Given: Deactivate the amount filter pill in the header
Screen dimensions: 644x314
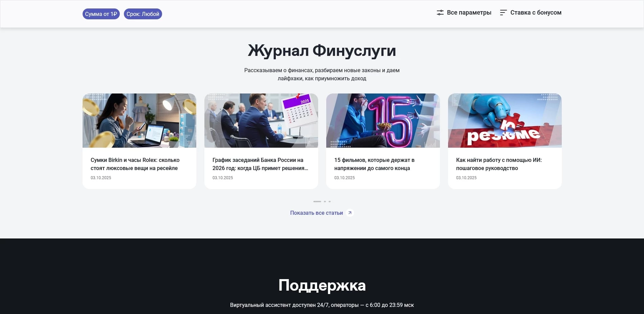Looking at the screenshot, I should 101,14.
